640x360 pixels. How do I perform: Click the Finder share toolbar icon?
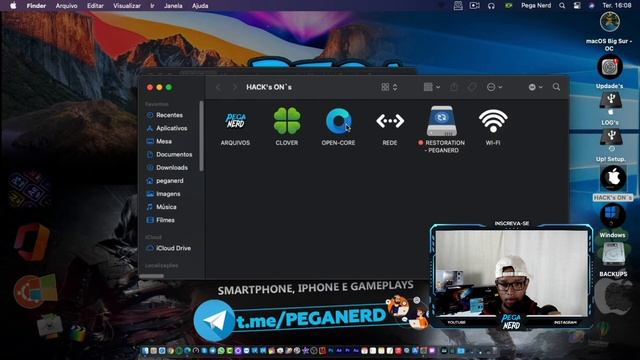[x=453, y=87]
